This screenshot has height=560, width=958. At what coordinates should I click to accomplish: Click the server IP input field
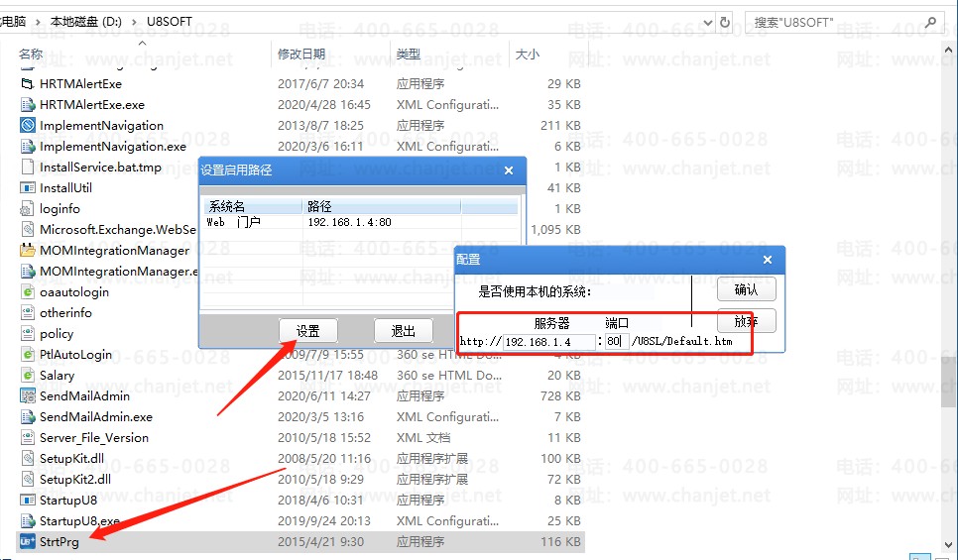(x=548, y=342)
